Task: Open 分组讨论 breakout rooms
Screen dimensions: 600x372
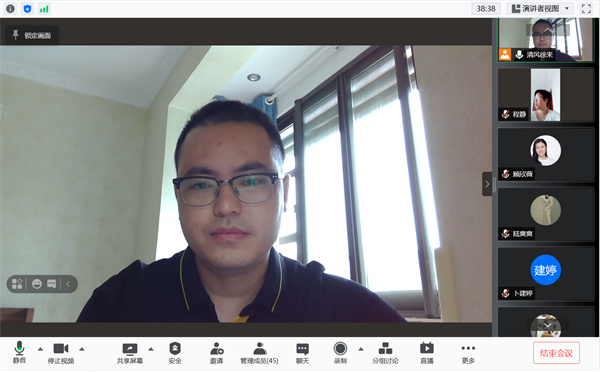Action: point(385,352)
